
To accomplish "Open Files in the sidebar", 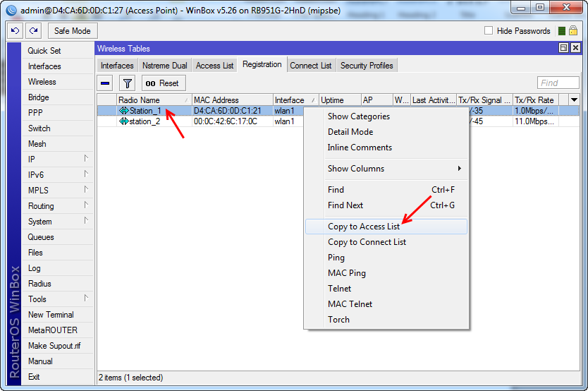I will point(58,253).
